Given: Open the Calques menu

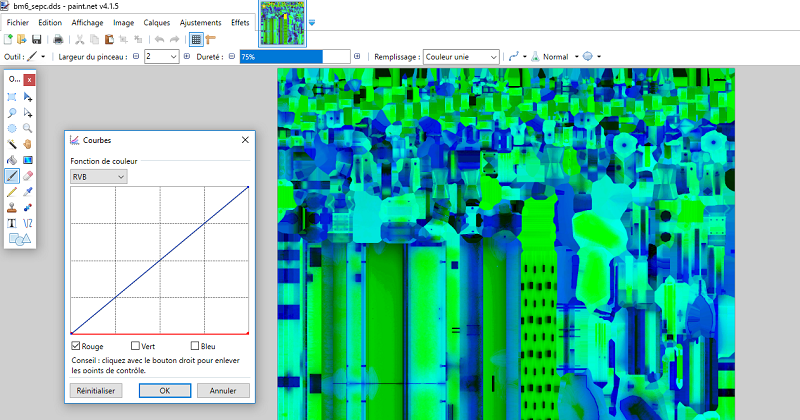Looking at the screenshot, I should point(157,22).
